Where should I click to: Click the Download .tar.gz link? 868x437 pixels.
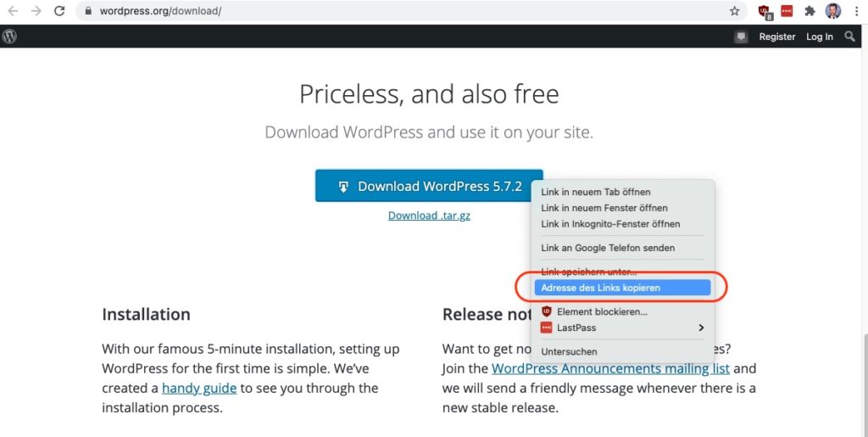429,216
